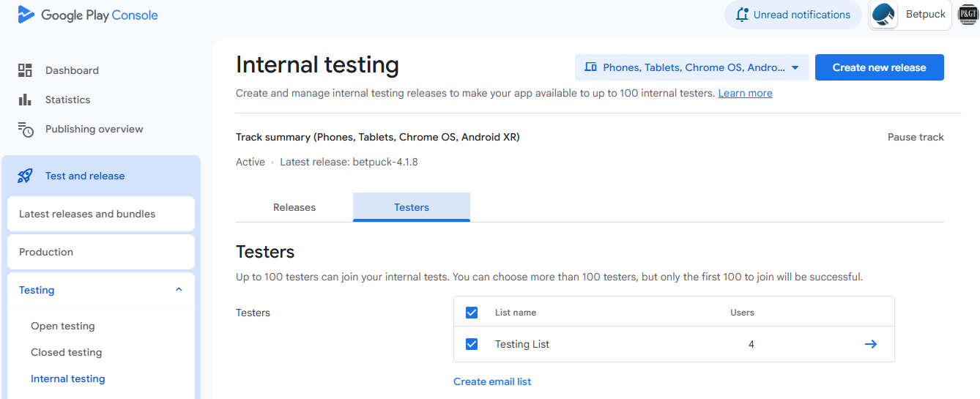The width and height of the screenshot is (980, 399).
Task: Click the users count 4
Action: [751, 344]
